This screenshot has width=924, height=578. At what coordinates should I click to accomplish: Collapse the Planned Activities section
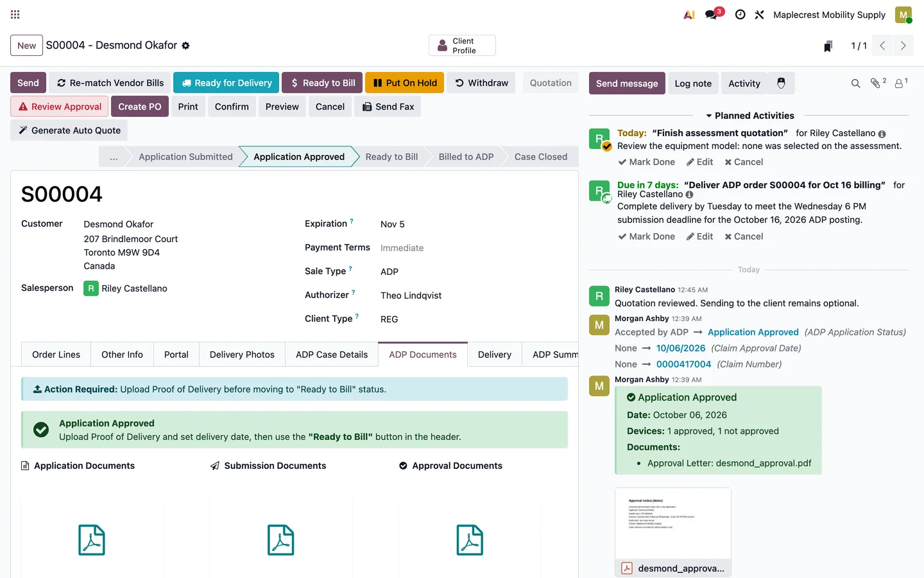click(749, 116)
